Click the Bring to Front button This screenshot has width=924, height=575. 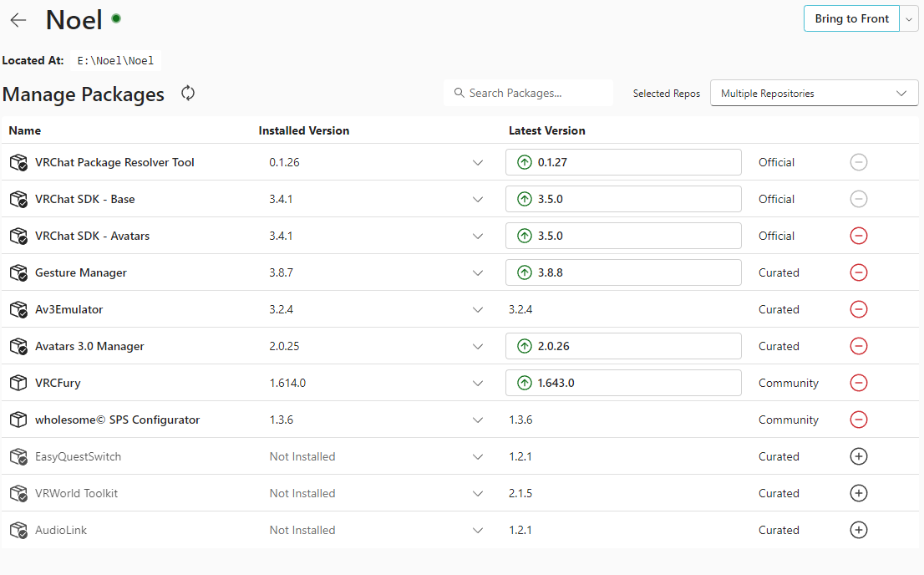pos(851,19)
